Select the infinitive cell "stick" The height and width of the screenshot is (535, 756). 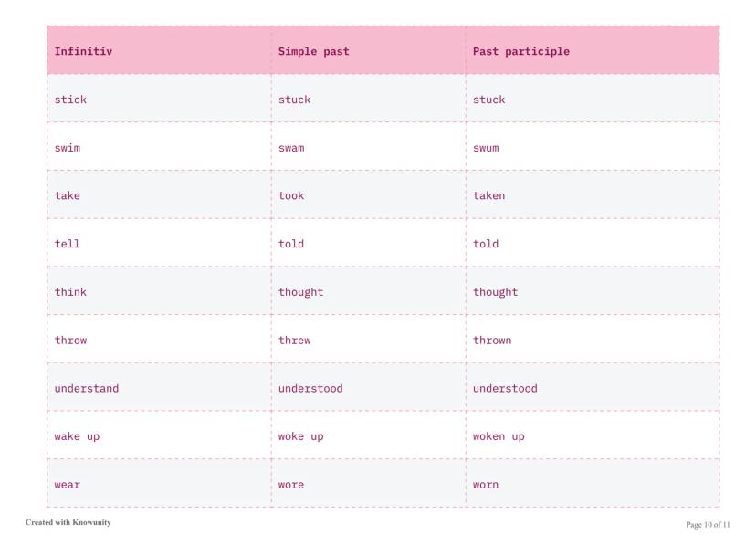[x=70, y=100]
